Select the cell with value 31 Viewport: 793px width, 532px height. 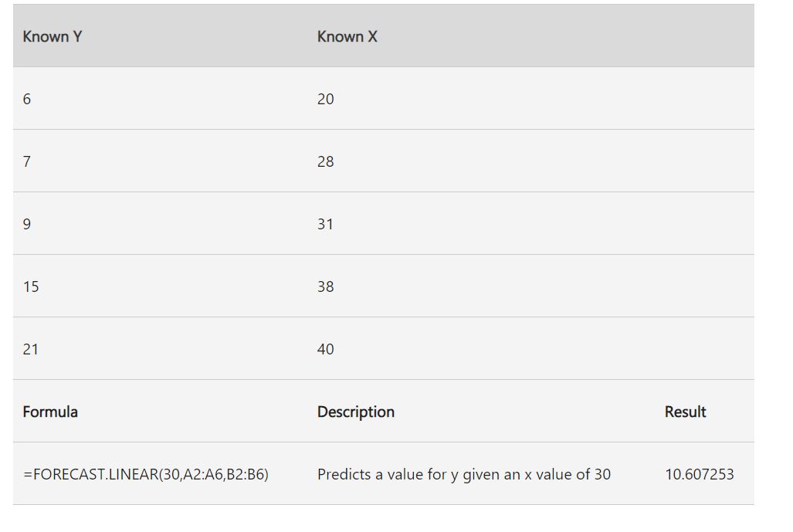[326, 224]
